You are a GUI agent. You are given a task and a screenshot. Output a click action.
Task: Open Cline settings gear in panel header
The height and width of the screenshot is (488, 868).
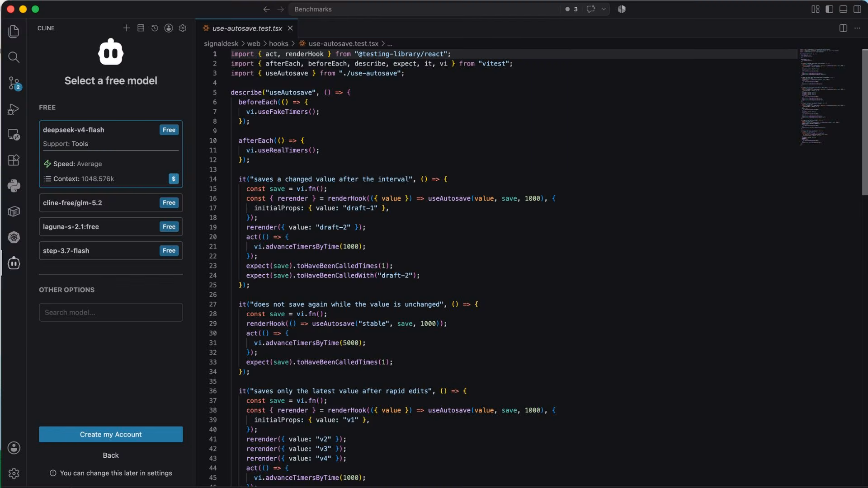[183, 28]
